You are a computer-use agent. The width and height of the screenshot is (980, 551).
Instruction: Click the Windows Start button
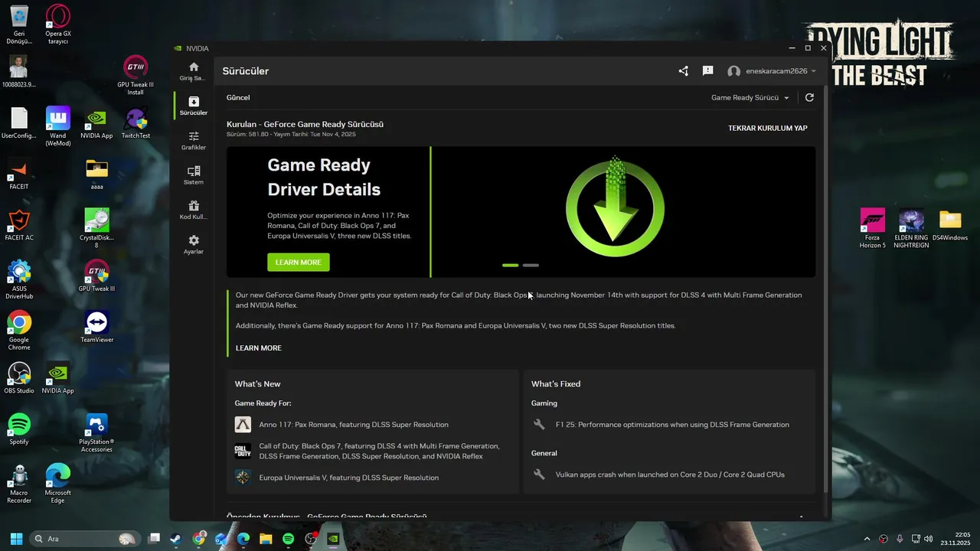16,539
